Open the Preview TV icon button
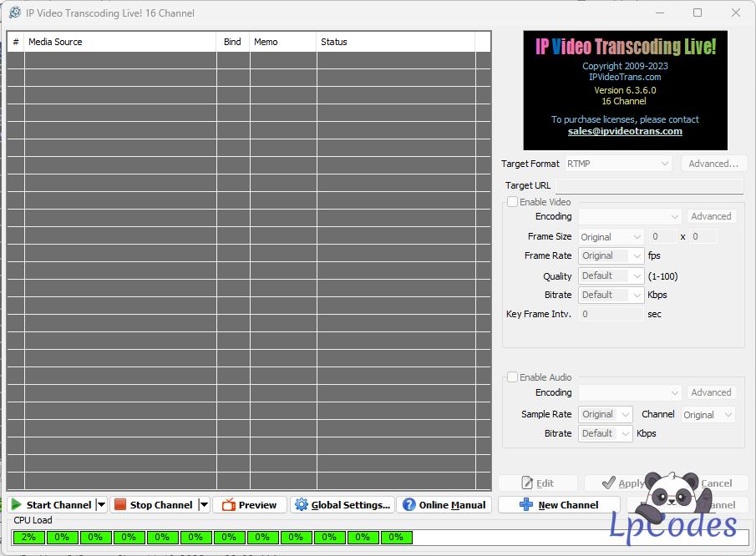The width and height of the screenshot is (756, 556). coord(229,505)
